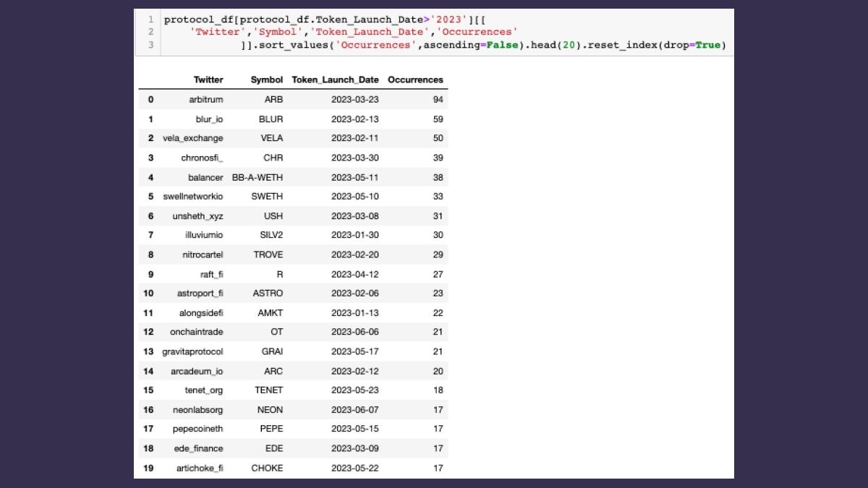Screen dimensions: 868x488
Task: Select the 2023-05-15 launch date
Action: [355, 429]
